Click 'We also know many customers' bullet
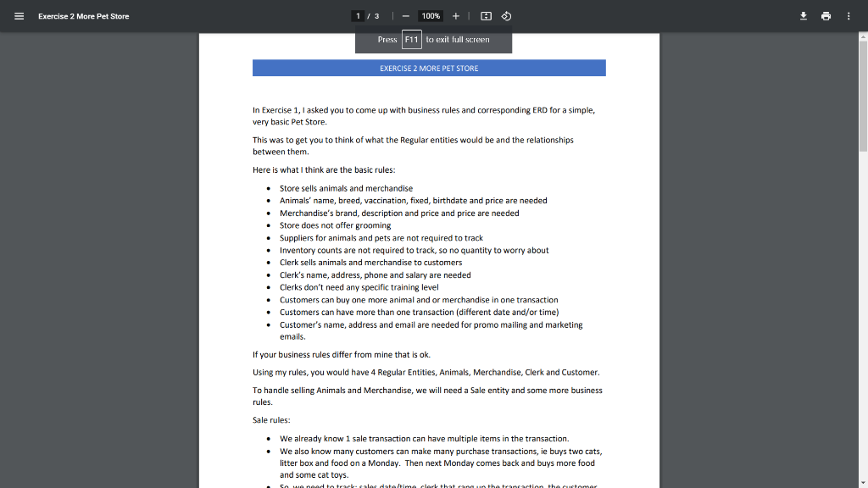The width and height of the screenshot is (868, 488). pyautogui.click(x=441, y=463)
